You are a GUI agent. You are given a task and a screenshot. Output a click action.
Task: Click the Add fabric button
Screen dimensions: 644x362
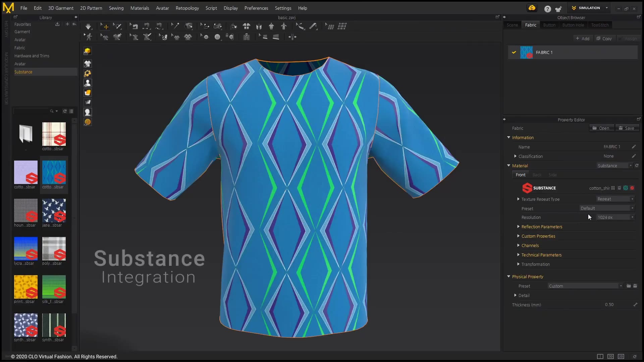coord(583,39)
